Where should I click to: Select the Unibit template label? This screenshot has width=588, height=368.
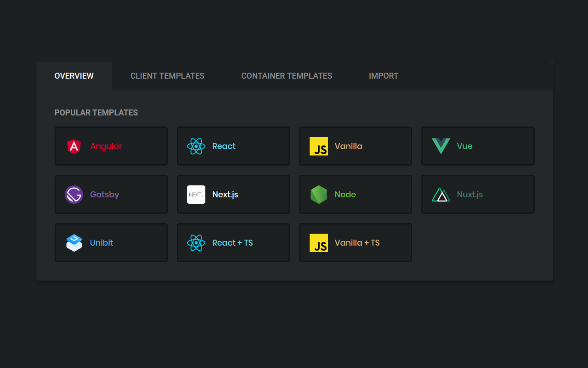102,243
